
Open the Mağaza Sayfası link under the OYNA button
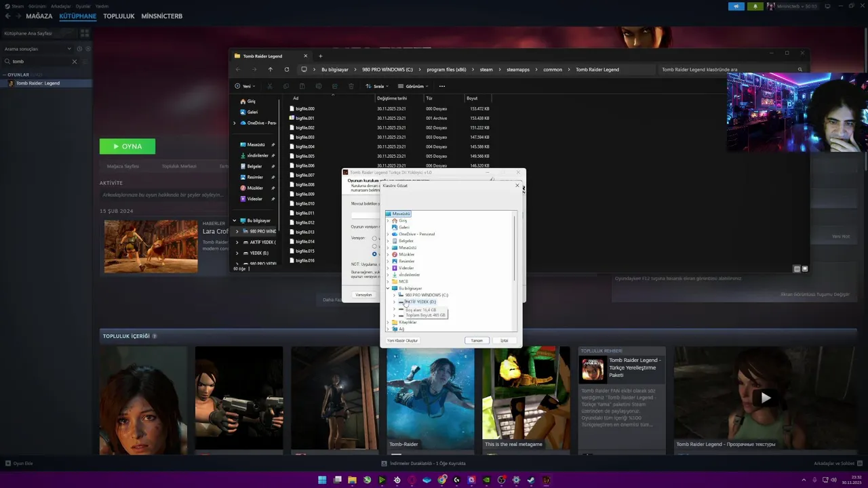point(123,166)
